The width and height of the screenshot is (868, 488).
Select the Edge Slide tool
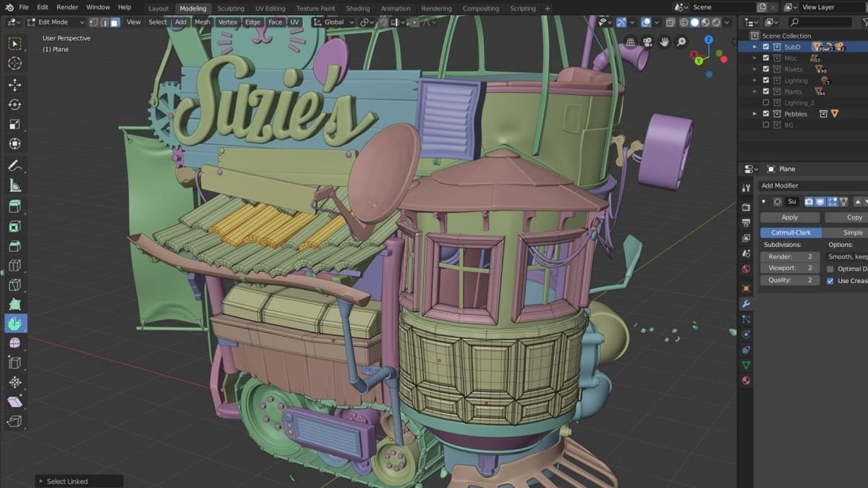coord(14,363)
